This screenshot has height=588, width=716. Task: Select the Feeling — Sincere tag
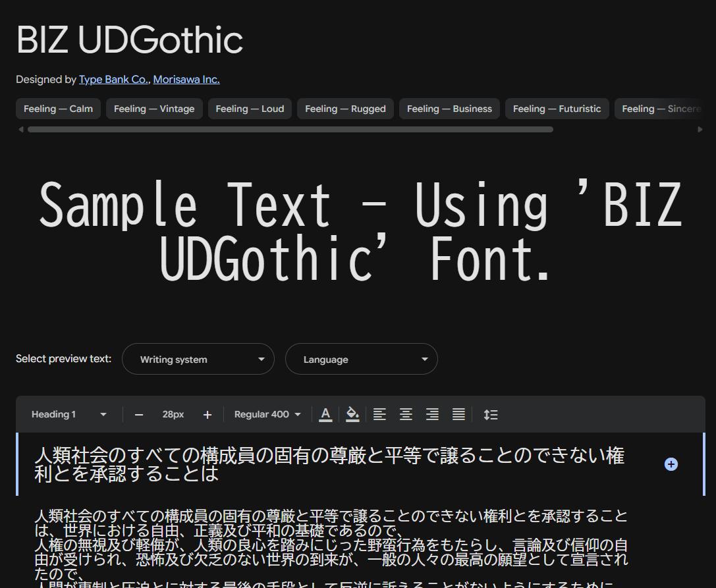[x=660, y=109]
